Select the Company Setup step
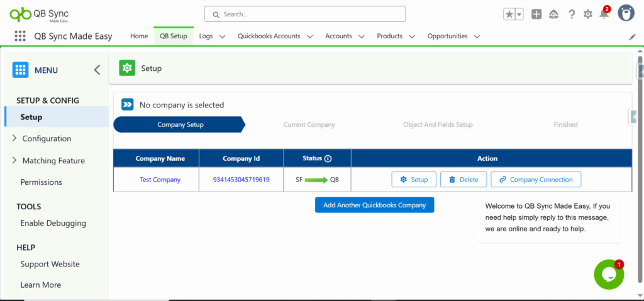 point(180,124)
